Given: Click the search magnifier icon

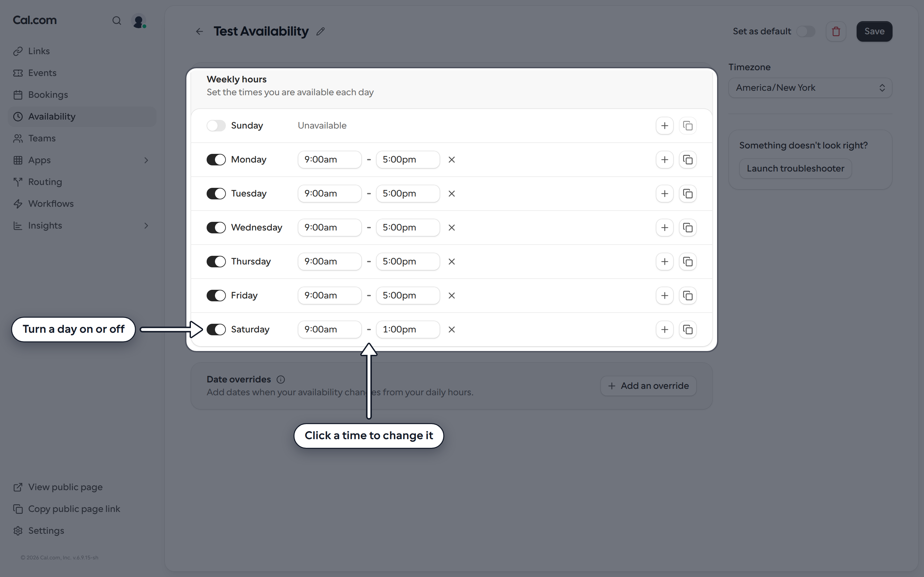Looking at the screenshot, I should [x=116, y=21].
